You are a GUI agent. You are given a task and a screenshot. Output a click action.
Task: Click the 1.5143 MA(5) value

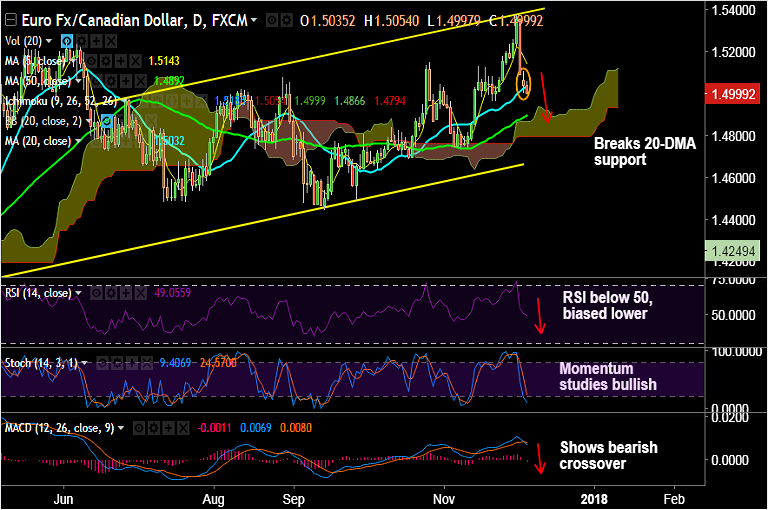click(164, 61)
